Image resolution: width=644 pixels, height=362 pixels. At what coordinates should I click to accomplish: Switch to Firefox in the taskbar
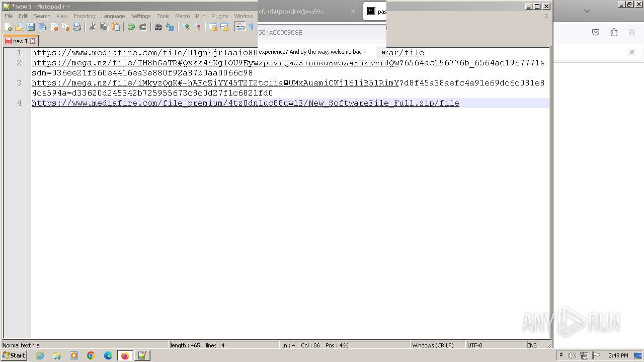click(x=125, y=355)
